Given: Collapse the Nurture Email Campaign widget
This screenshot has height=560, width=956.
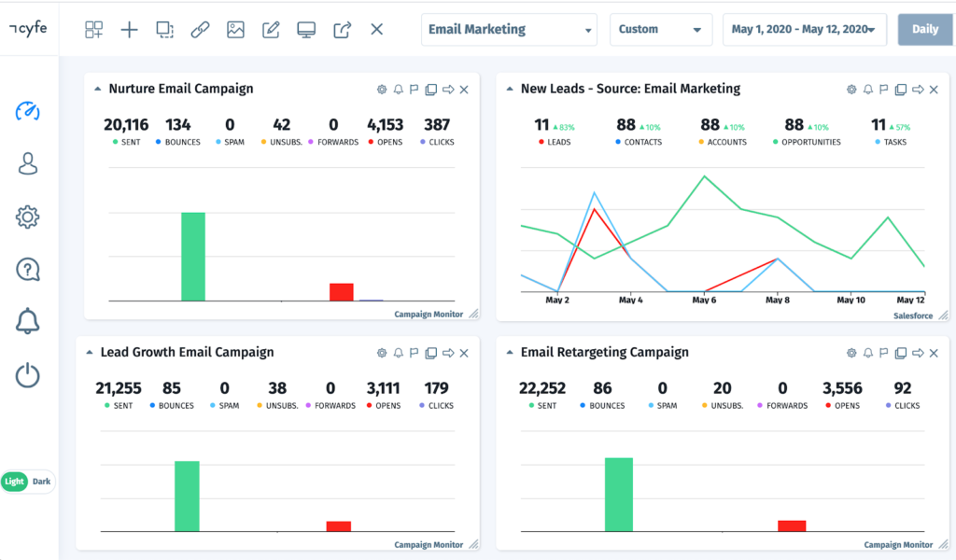Looking at the screenshot, I should click(x=97, y=89).
